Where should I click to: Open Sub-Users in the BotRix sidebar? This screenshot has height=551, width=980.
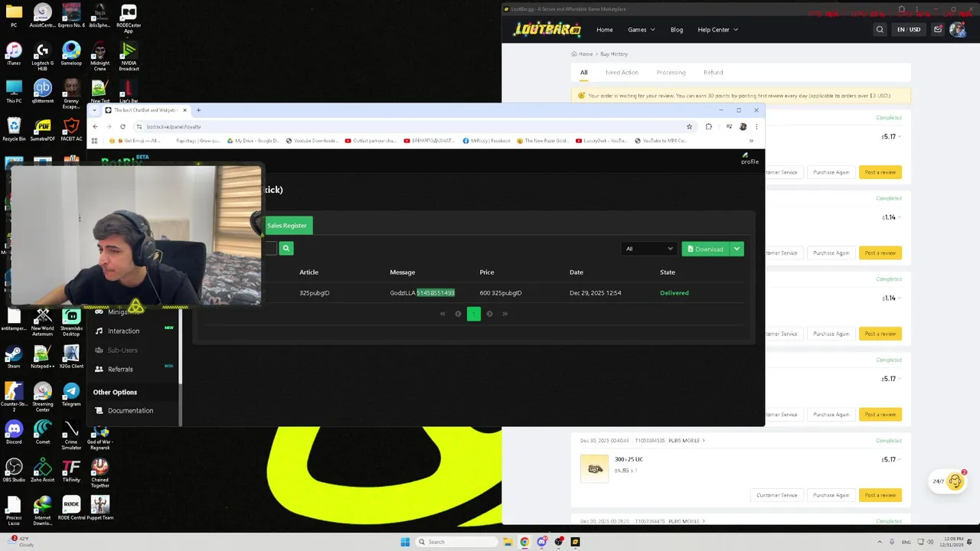click(122, 350)
